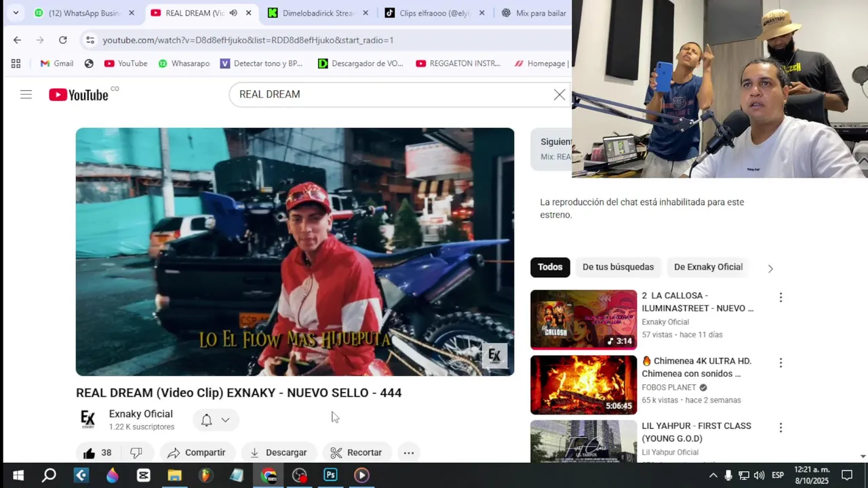Toggle the subscription notification bell

[207, 420]
